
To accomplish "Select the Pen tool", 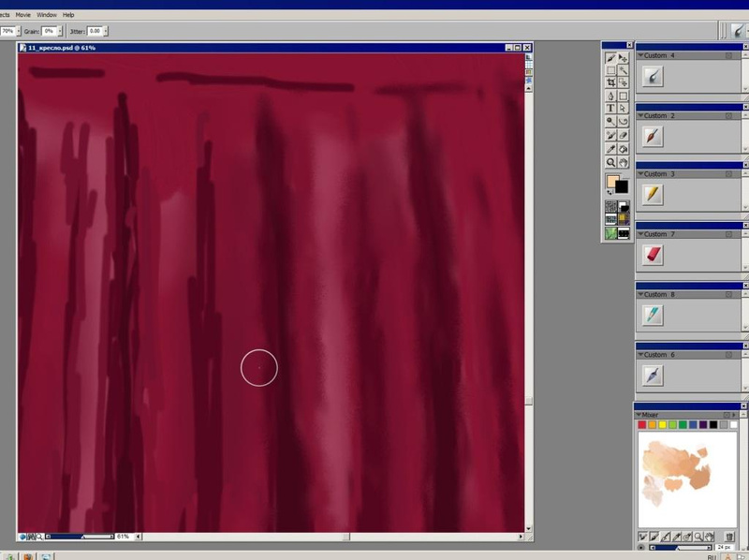I will pos(610,96).
